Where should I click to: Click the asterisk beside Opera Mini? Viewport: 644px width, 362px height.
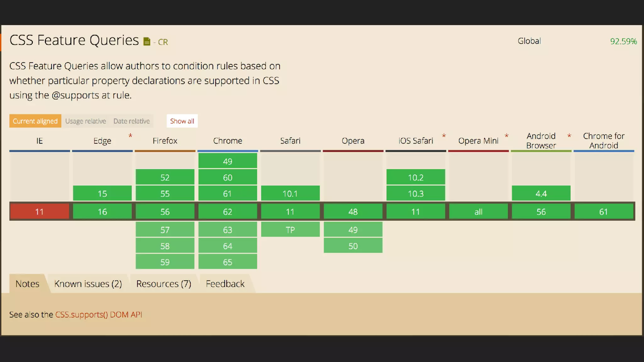[506, 136]
